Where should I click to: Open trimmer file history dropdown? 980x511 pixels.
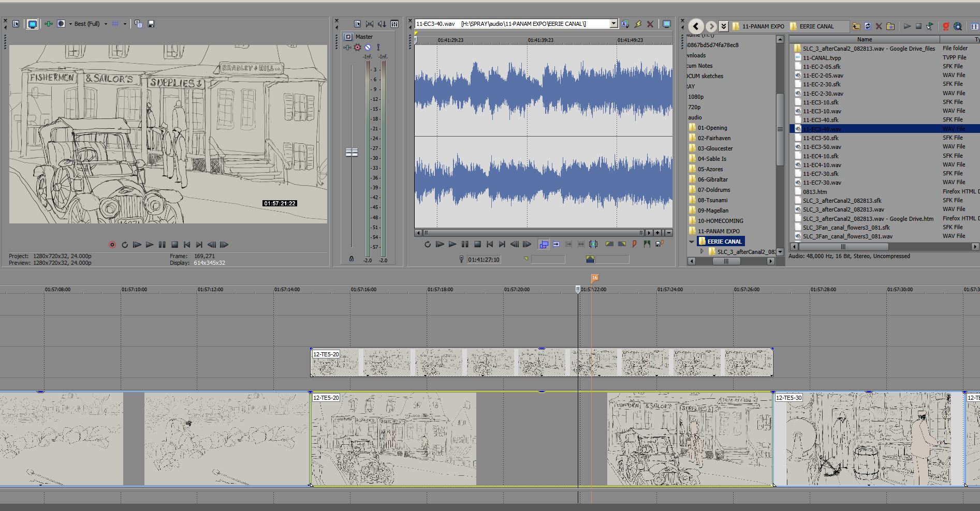pyautogui.click(x=613, y=24)
